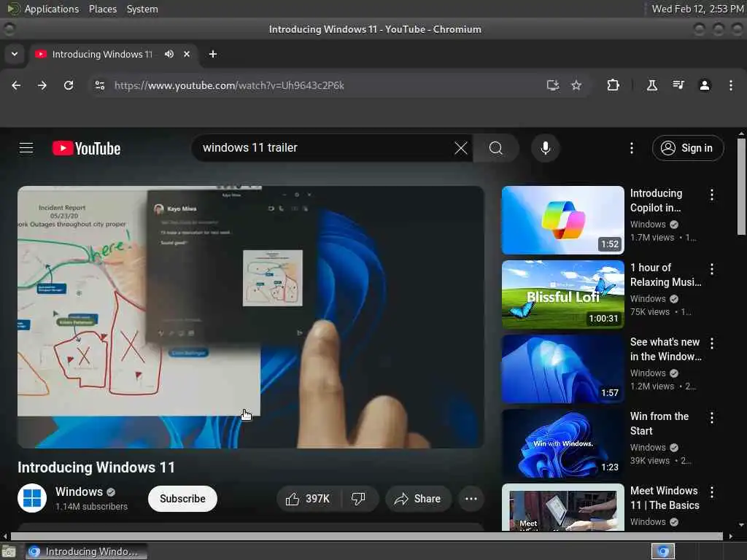
Task: Bookmark this page with star icon
Action: [x=576, y=85]
